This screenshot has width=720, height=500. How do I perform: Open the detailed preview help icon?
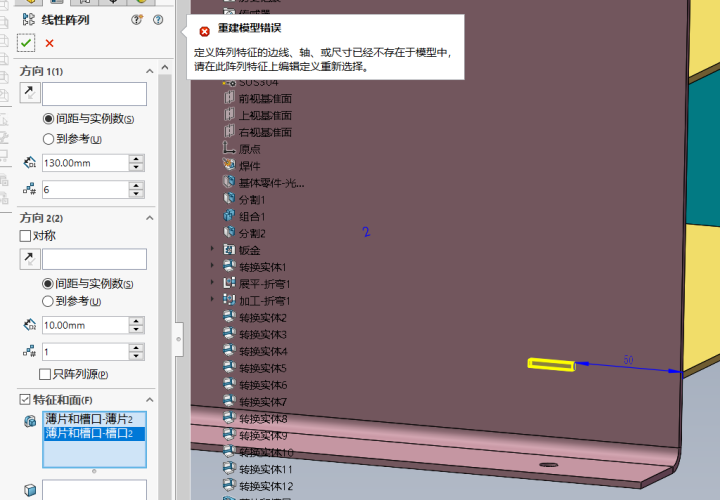[x=136, y=20]
